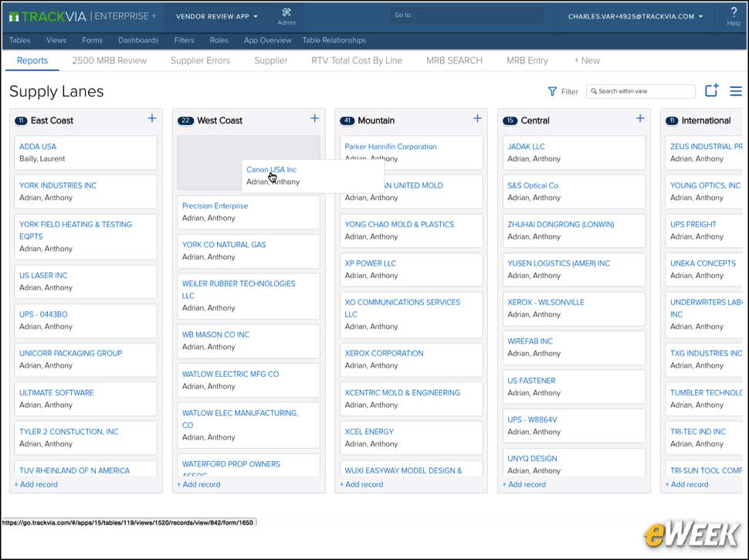Switch to the Supplier tab
The height and width of the screenshot is (560, 749).
(x=271, y=61)
